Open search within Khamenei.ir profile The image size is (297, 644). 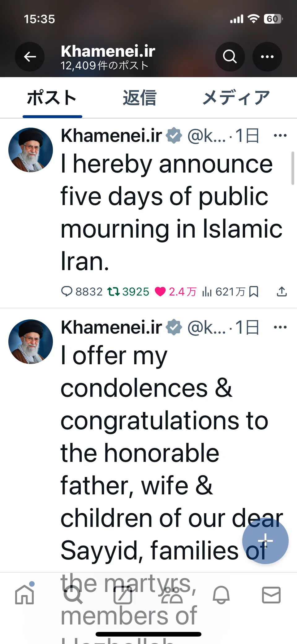point(230,57)
